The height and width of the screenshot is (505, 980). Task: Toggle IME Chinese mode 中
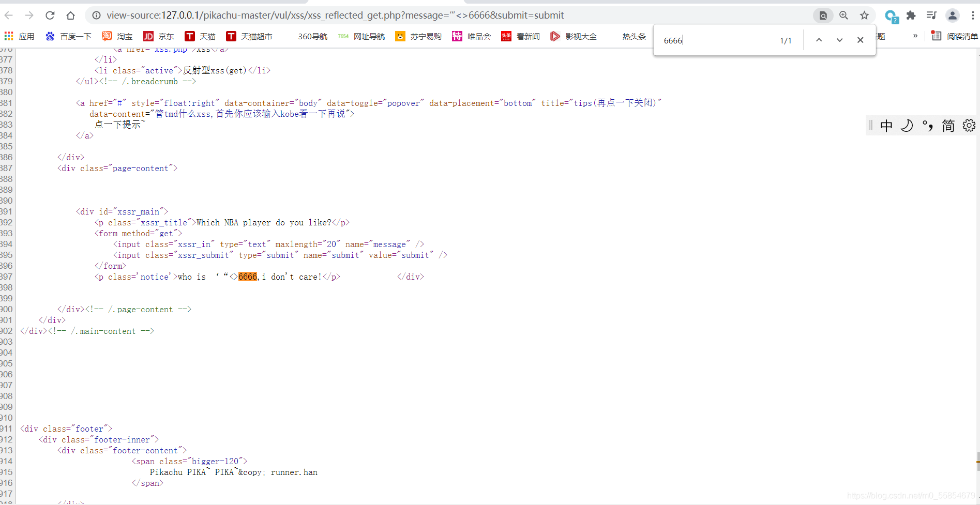886,126
